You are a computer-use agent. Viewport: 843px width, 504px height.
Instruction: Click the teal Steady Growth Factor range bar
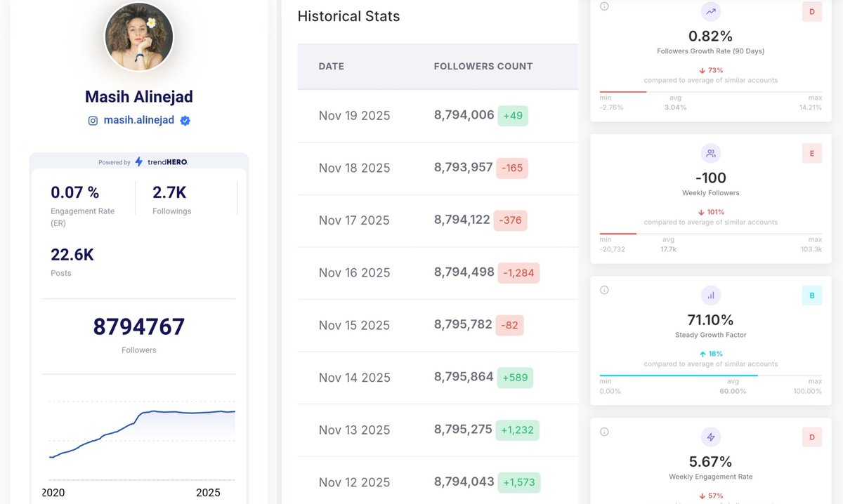[679, 375]
